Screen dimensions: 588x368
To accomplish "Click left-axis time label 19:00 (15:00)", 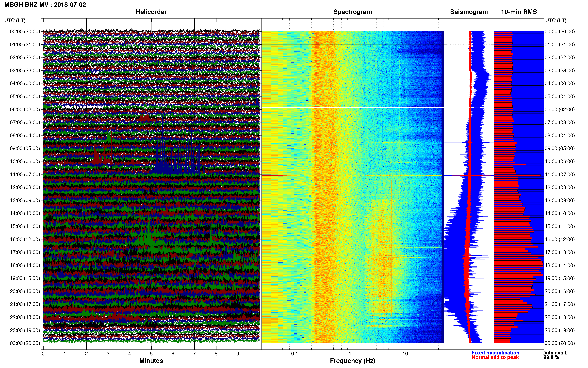I will (x=25, y=278).
